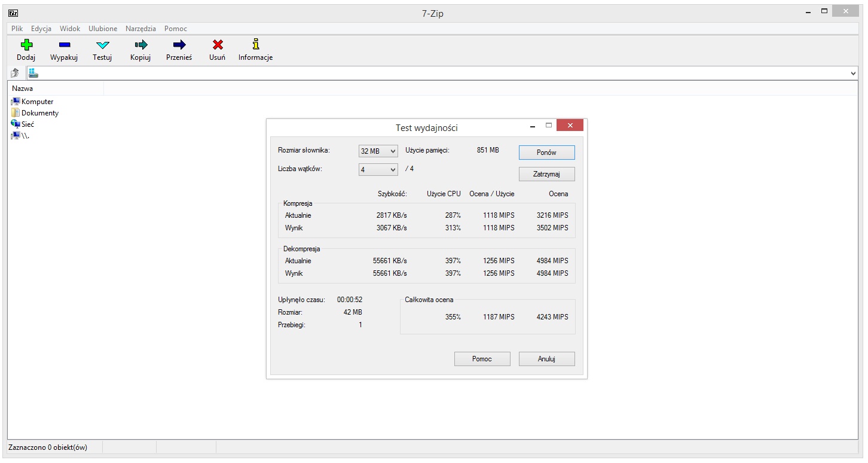Click the Kompresja group label
The image size is (868, 463).
coord(298,203)
